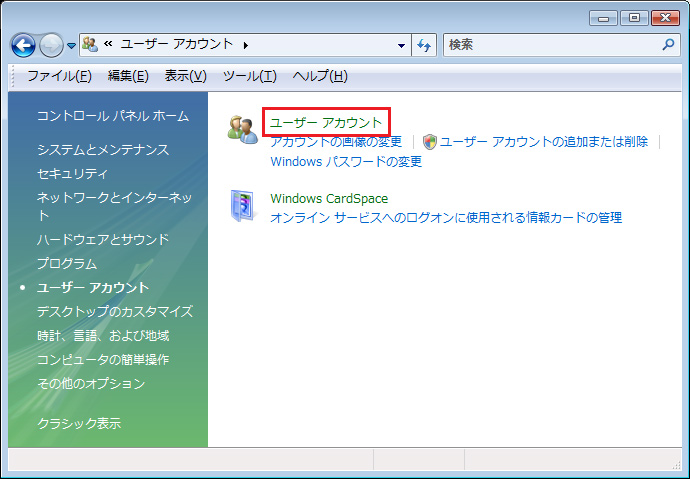
Task: Minimize the Control Panel window
Action: (x=603, y=18)
